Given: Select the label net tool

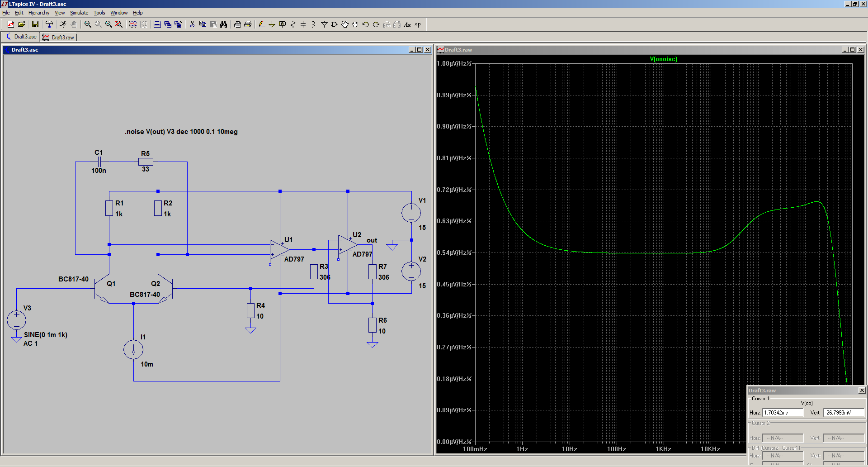Looking at the screenshot, I should coord(283,24).
